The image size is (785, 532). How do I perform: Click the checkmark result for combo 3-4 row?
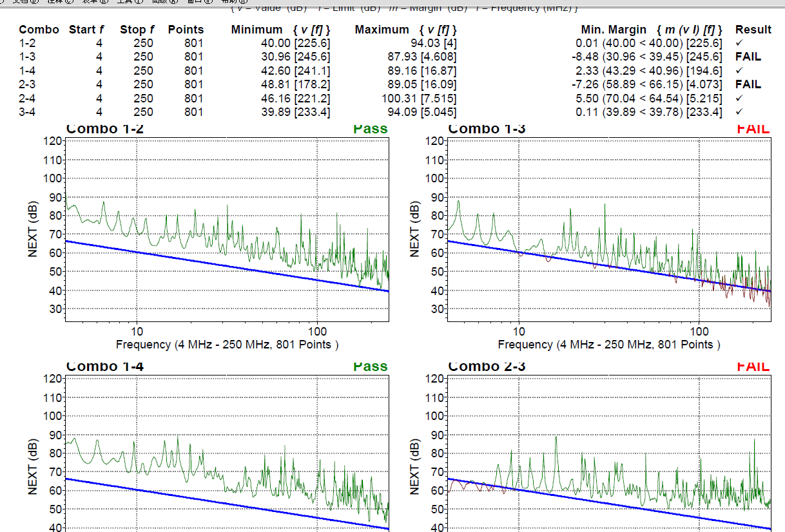(739, 113)
